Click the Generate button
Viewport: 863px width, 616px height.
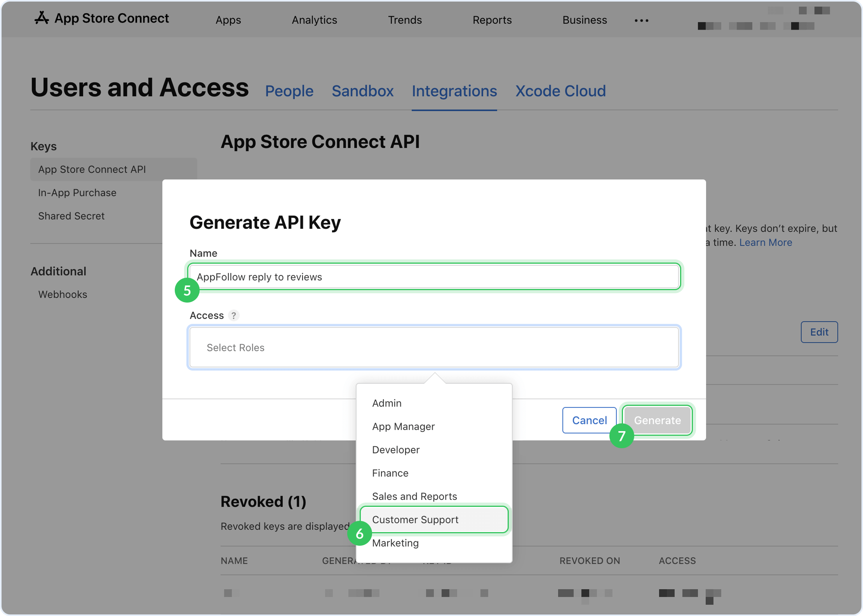[x=657, y=420]
